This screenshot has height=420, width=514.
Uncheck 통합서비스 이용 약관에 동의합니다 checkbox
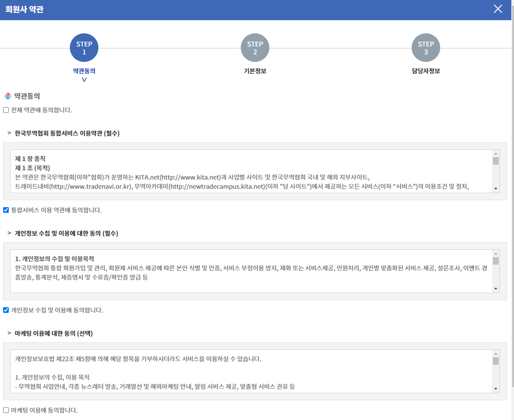coord(6,210)
